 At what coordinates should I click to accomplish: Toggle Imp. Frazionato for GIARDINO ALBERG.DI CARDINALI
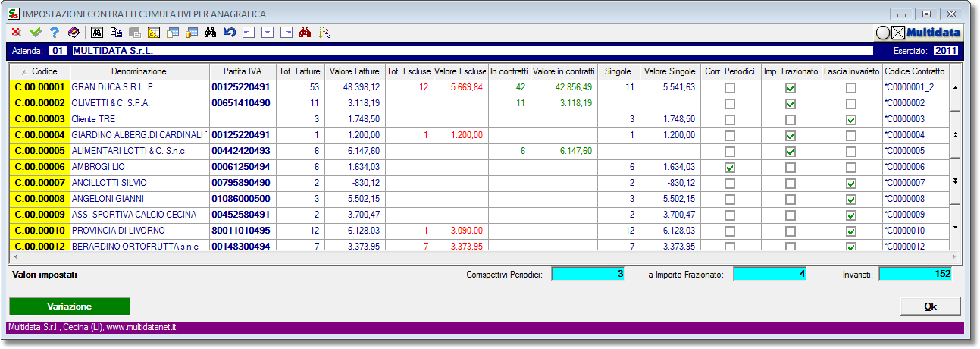(x=791, y=136)
